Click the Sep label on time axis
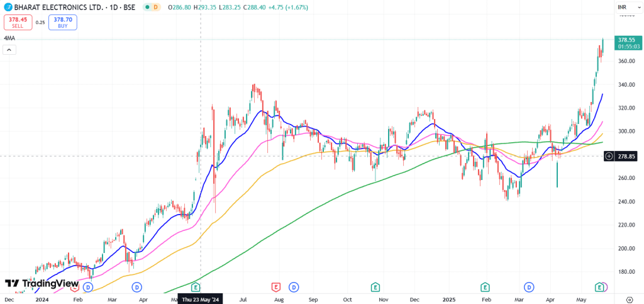The height and width of the screenshot is (304, 644). click(314, 300)
